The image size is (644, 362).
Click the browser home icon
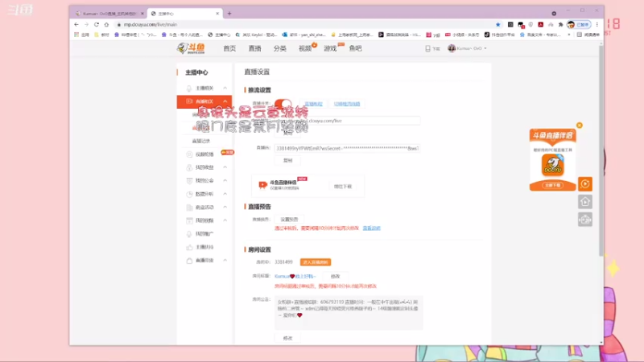point(106,25)
